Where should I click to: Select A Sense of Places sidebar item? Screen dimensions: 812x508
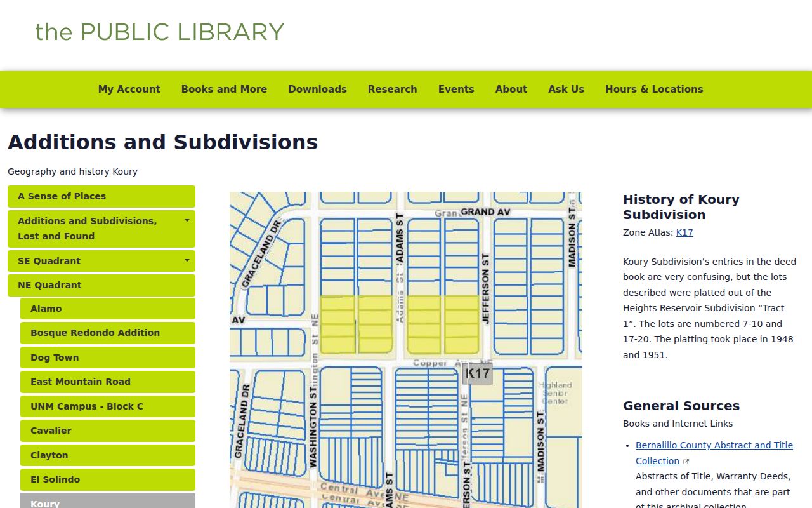101,196
